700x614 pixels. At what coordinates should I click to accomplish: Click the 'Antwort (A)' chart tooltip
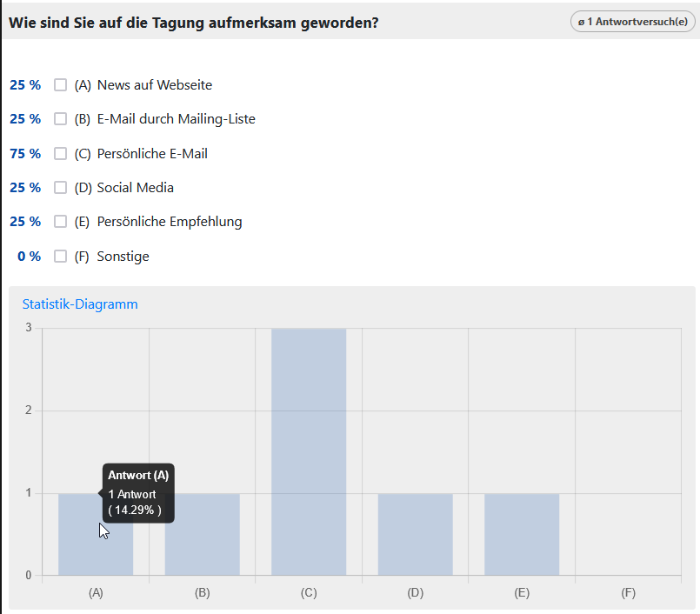pyautogui.click(x=138, y=492)
